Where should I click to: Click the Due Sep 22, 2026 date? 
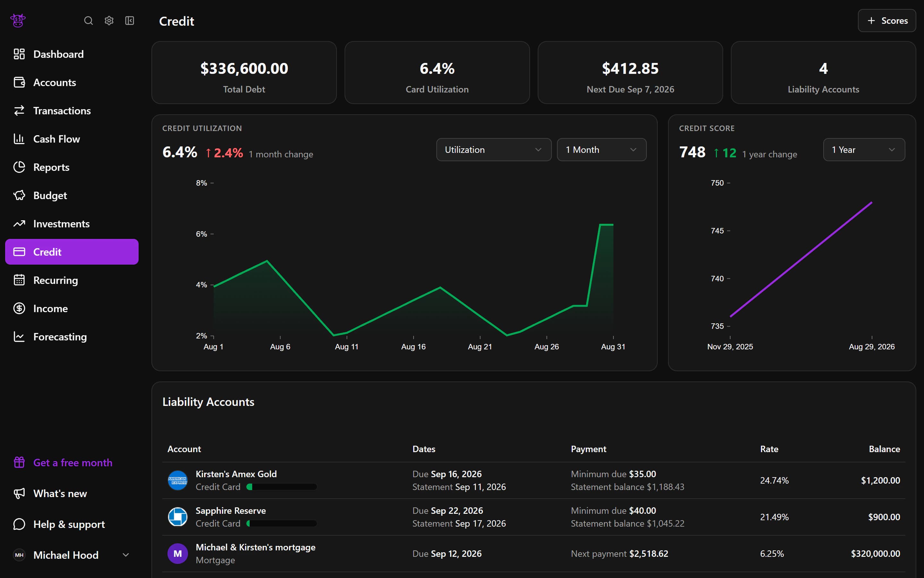pyautogui.click(x=448, y=511)
